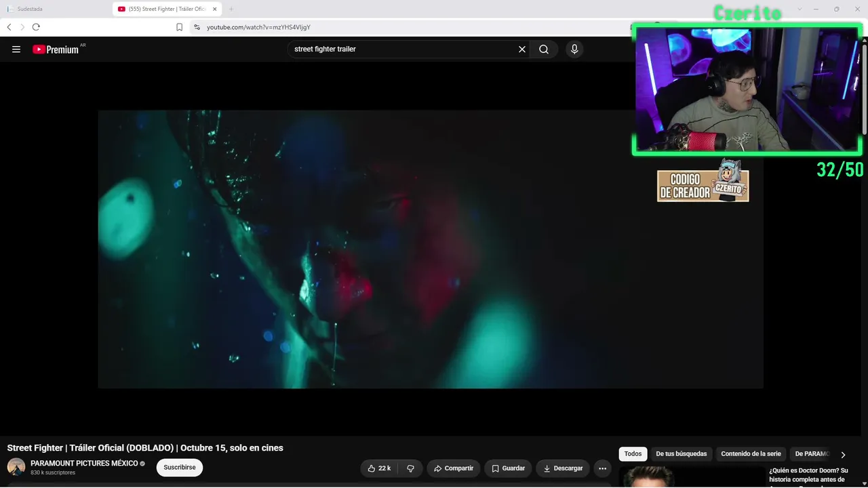Click inside the YouTube search field

(403, 49)
